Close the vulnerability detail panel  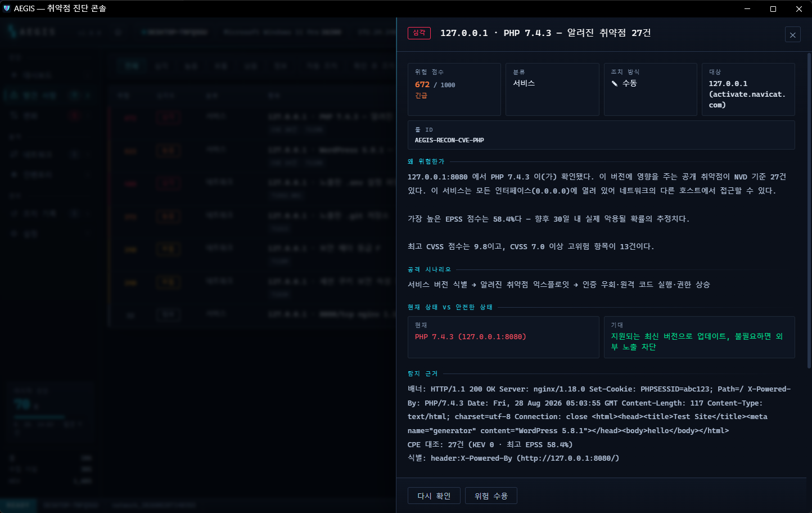(x=792, y=35)
